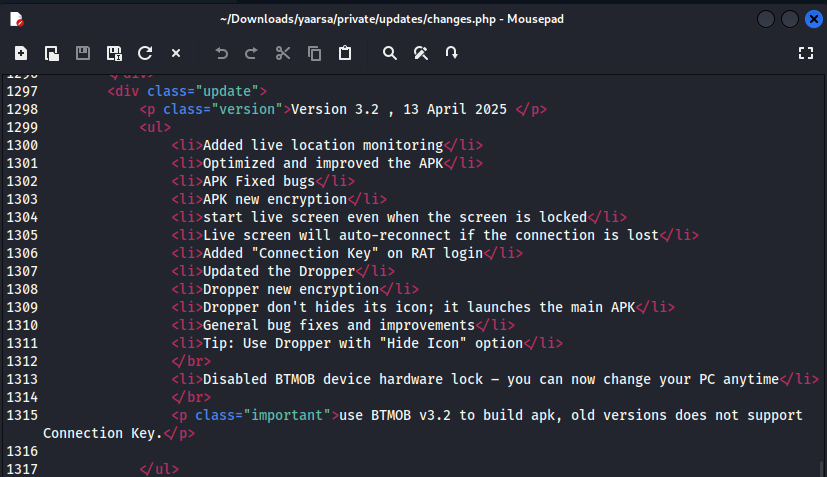
Task: Open Find and Replace tool
Action: click(x=421, y=53)
